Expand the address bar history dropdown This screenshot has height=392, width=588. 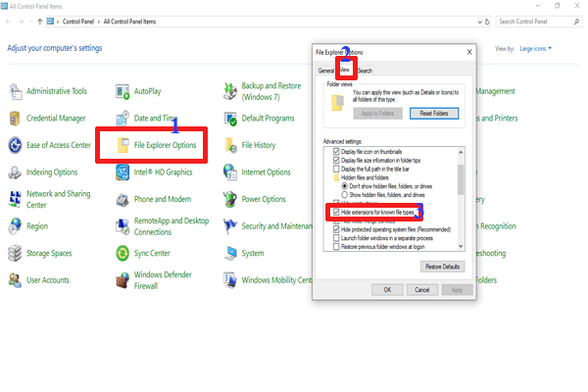(x=479, y=22)
